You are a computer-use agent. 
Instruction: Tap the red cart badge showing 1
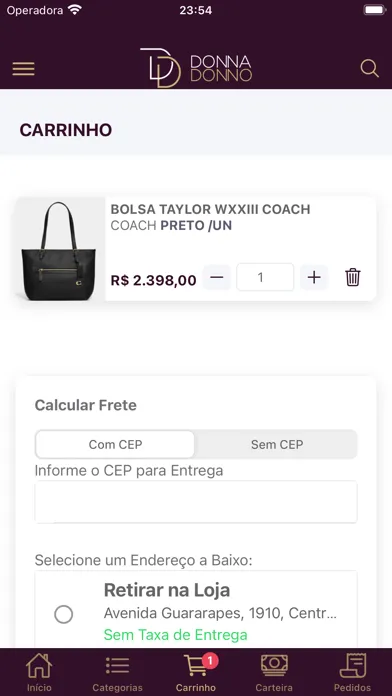pyautogui.click(x=210, y=661)
